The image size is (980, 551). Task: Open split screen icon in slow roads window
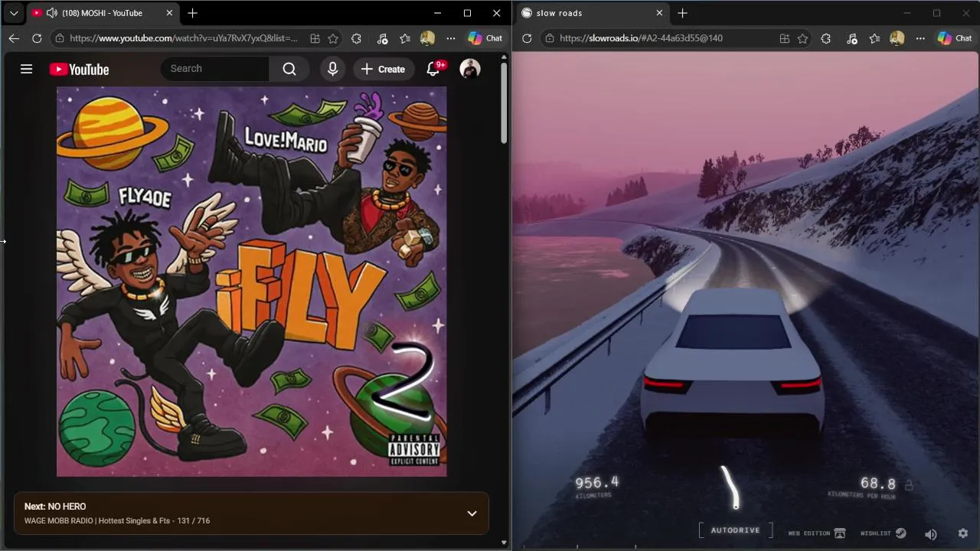785,38
